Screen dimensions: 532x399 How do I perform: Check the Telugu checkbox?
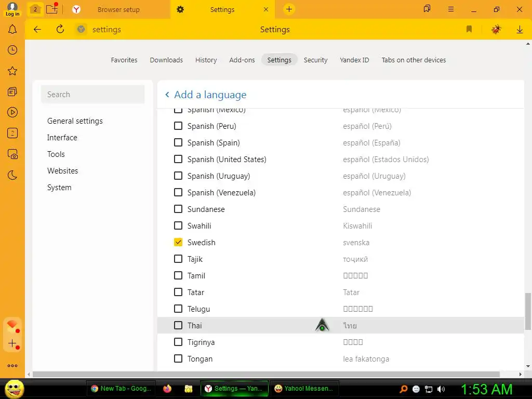pos(178,309)
